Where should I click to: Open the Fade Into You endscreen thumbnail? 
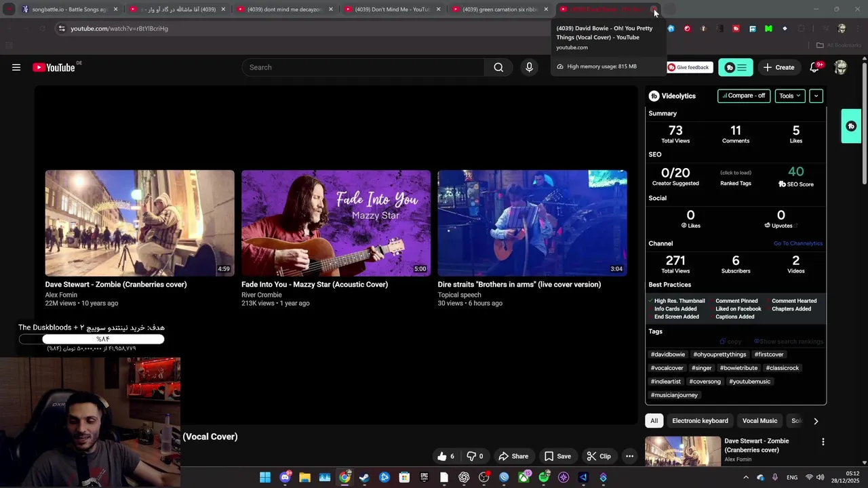(x=336, y=223)
